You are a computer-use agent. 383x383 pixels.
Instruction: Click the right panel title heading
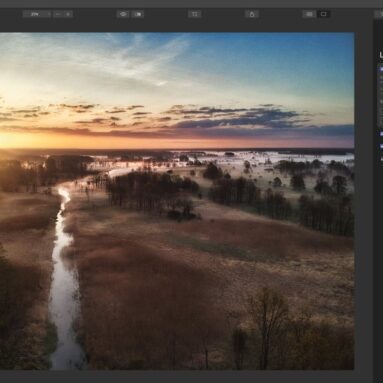381,55
